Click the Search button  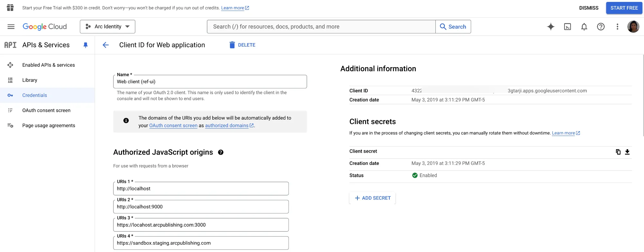click(x=453, y=27)
